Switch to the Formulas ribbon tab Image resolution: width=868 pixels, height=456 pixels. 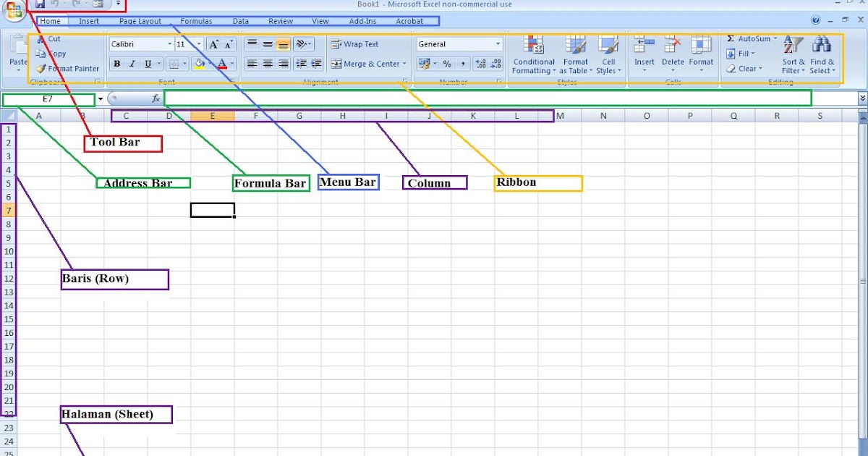click(x=195, y=21)
